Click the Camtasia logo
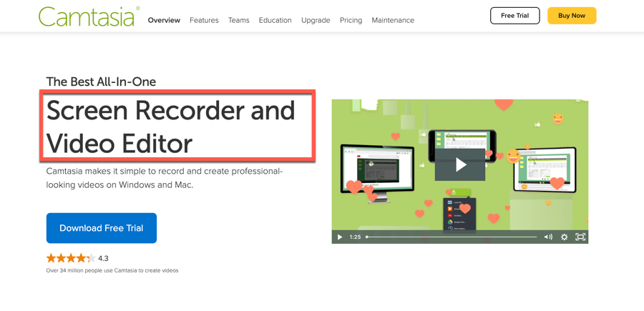The width and height of the screenshot is (644, 311). click(87, 17)
